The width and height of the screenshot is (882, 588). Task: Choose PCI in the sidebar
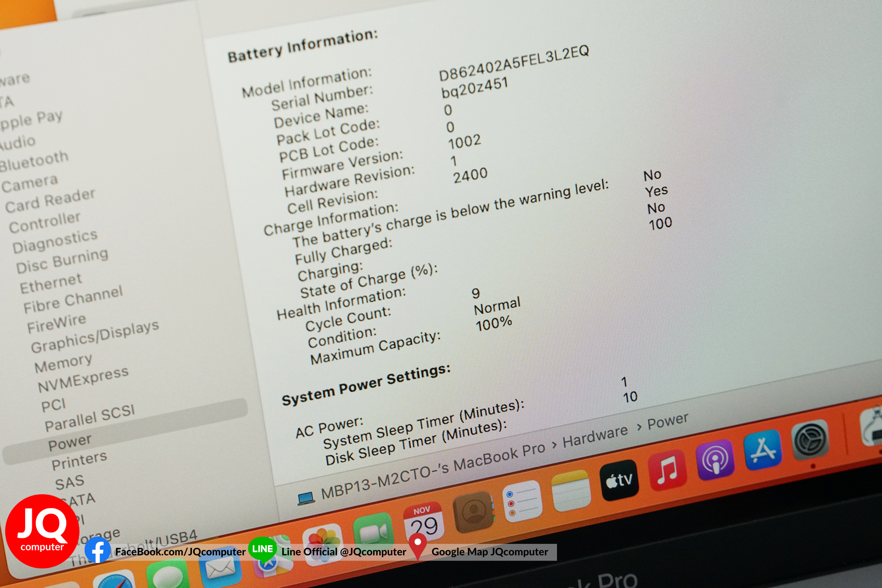coord(53,405)
